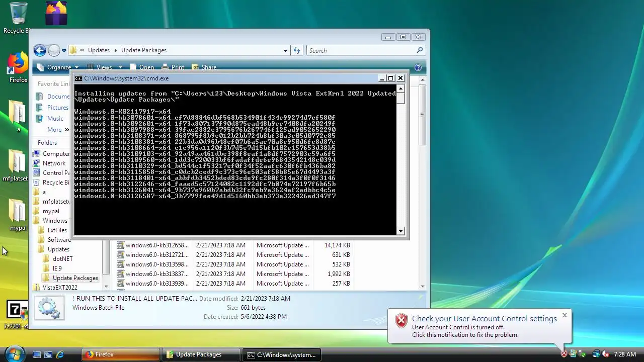Click Print in the Explorer toolbar

tap(173, 67)
